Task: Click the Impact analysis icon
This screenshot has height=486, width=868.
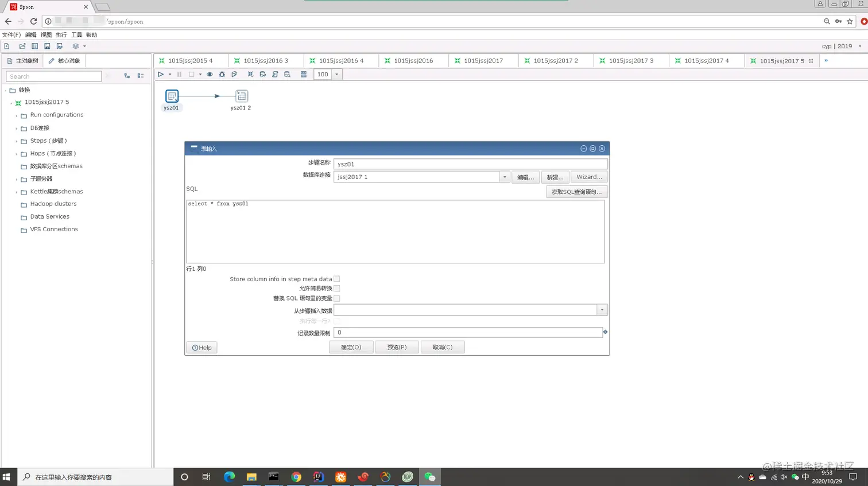Action: click(263, 74)
